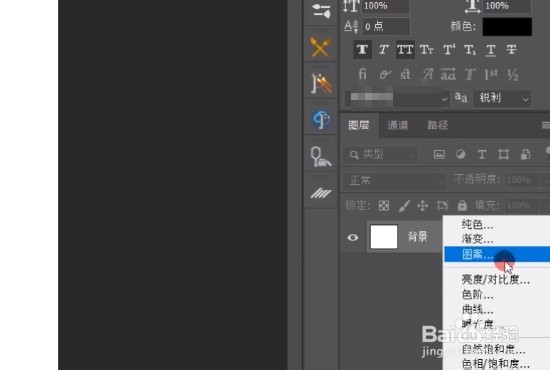Open the diagonal stripes panel icon
This screenshot has height=370, width=550.
coord(321,193)
